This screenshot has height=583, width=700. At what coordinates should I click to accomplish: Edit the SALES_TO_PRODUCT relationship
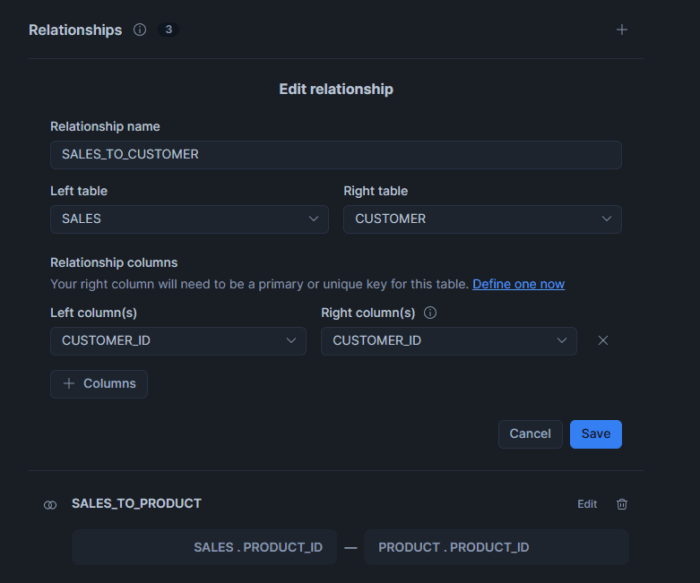(587, 504)
